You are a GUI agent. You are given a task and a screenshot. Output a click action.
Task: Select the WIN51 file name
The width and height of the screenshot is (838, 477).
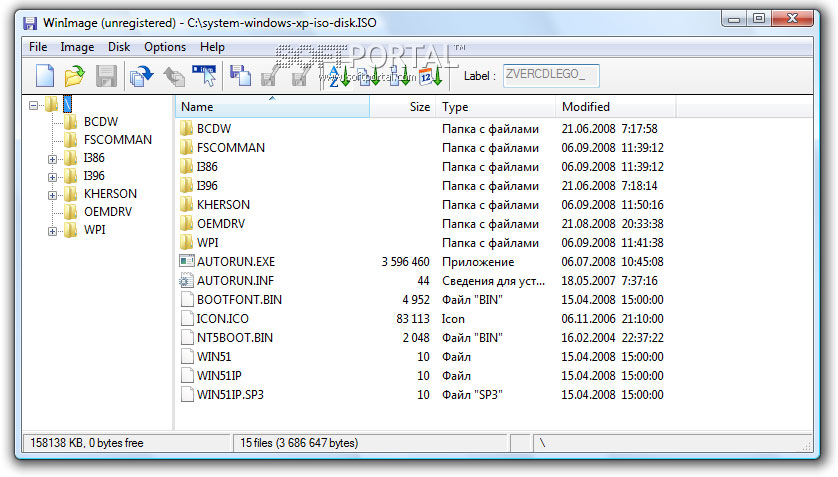[214, 356]
